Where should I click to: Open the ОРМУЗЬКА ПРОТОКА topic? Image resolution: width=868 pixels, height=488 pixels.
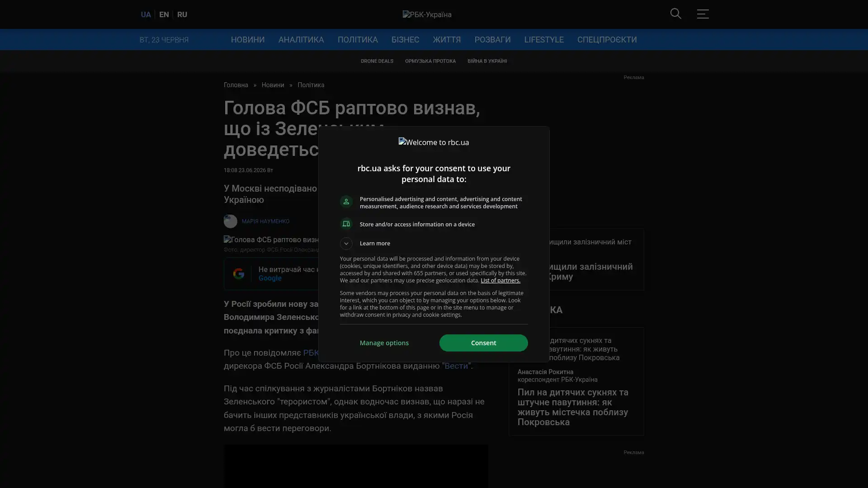coord(430,61)
